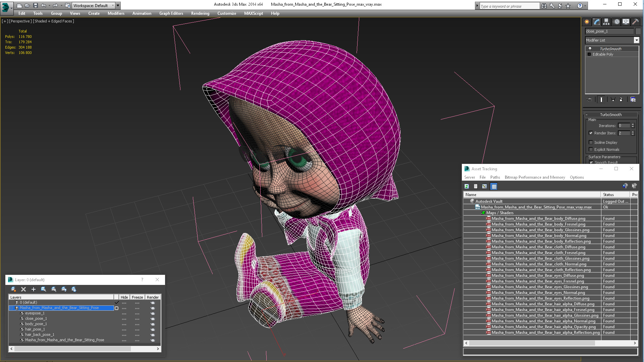Click the Pin Stack icon
The height and width of the screenshot is (362, 644).
[x=589, y=100]
